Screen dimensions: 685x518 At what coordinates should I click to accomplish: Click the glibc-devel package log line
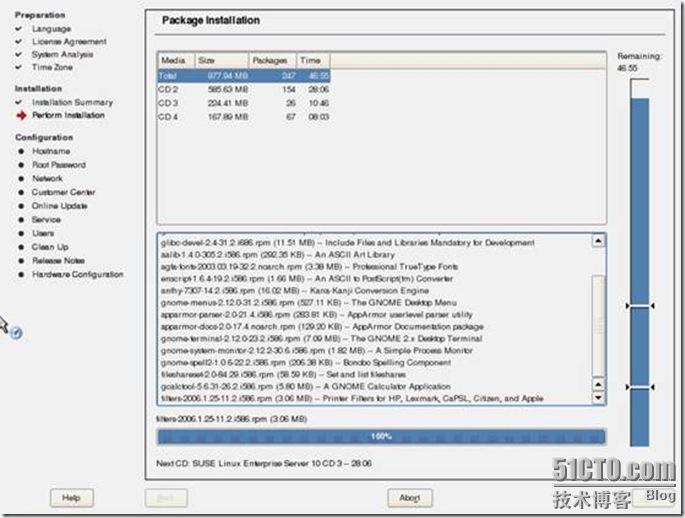point(348,243)
